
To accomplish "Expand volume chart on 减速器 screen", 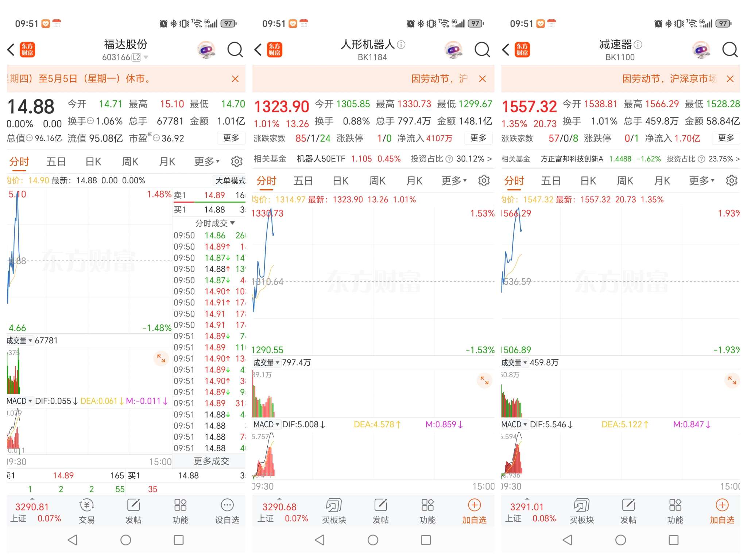I will (732, 381).
